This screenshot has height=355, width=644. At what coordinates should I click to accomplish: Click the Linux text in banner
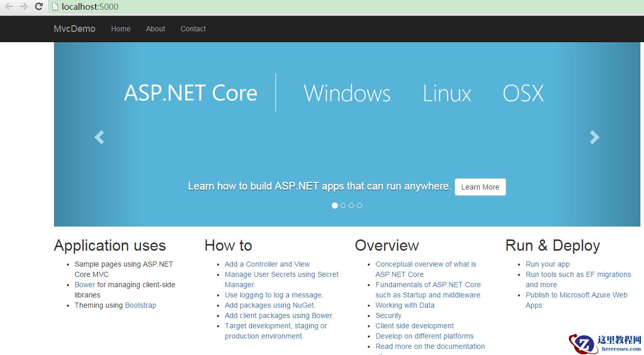pyautogui.click(x=447, y=93)
